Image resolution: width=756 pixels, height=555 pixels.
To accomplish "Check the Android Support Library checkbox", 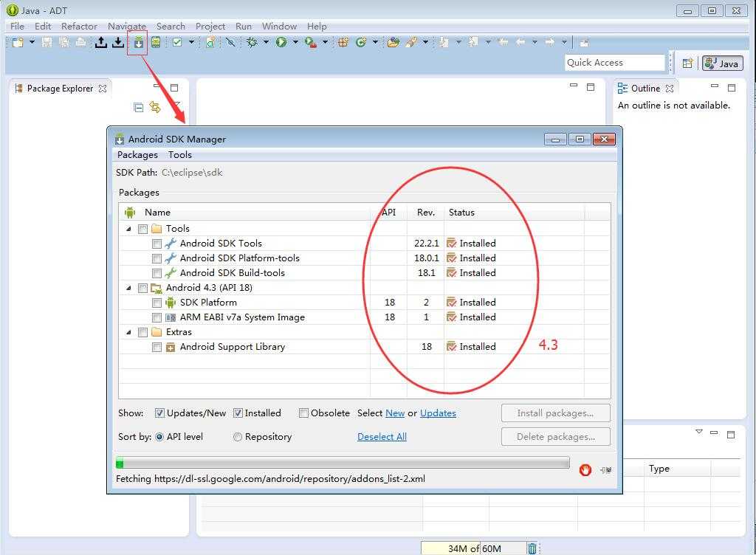I will click(157, 348).
